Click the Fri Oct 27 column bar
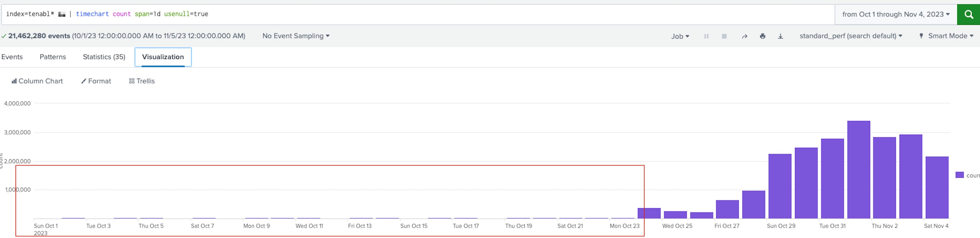 click(x=727, y=210)
